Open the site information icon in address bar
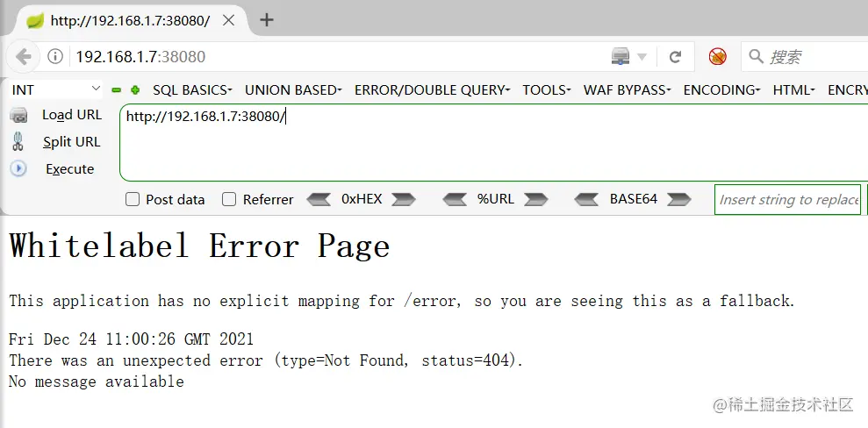The height and width of the screenshot is (428, 868). [54, 56]
